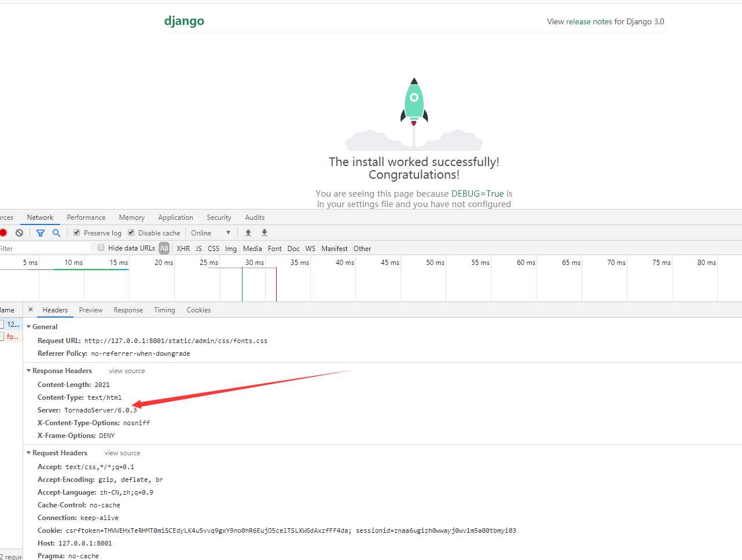This screenshot has height=560, width=742.
Task: Click the Django rocket illustration
Action: coord(414,115)
